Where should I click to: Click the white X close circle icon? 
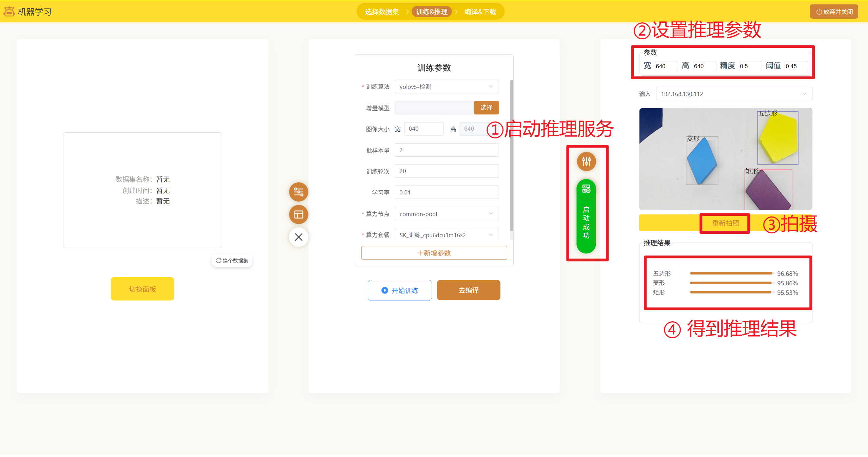(298, 237)
